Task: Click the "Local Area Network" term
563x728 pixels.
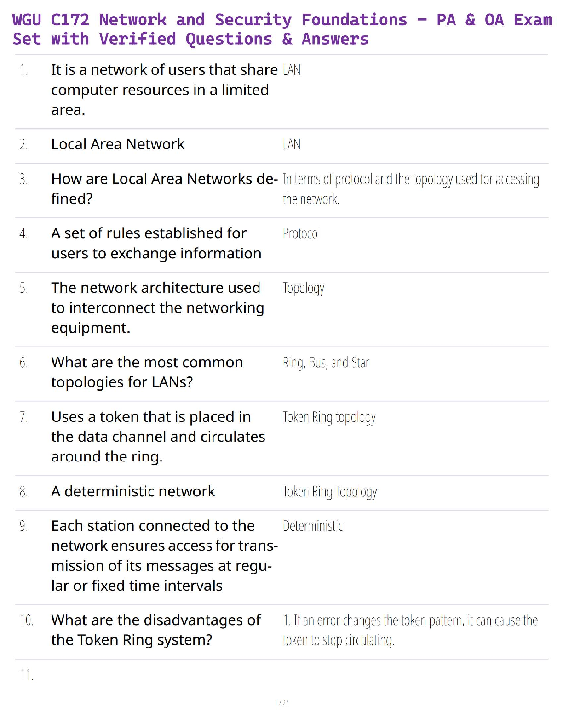Action: [118, 144]
